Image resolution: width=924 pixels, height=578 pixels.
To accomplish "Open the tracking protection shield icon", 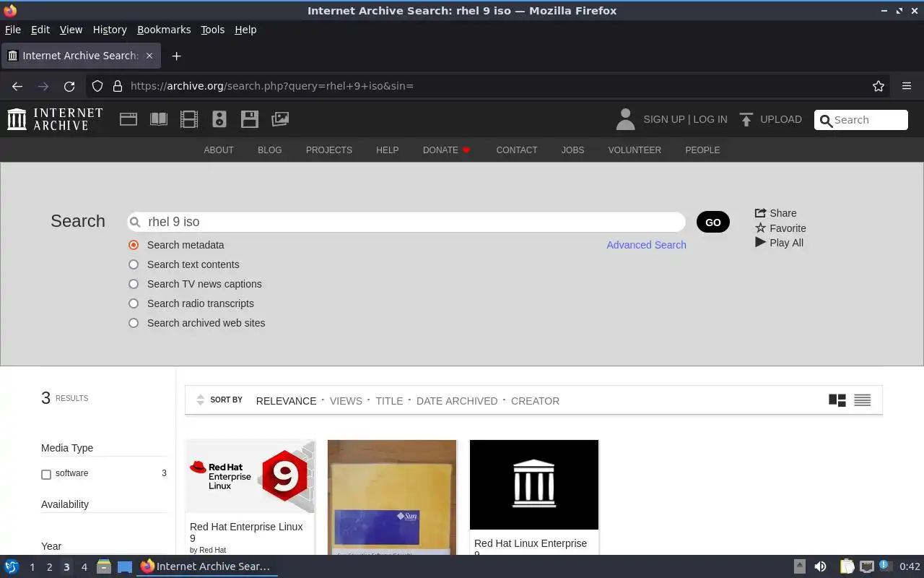I will (x=97, y=86).
